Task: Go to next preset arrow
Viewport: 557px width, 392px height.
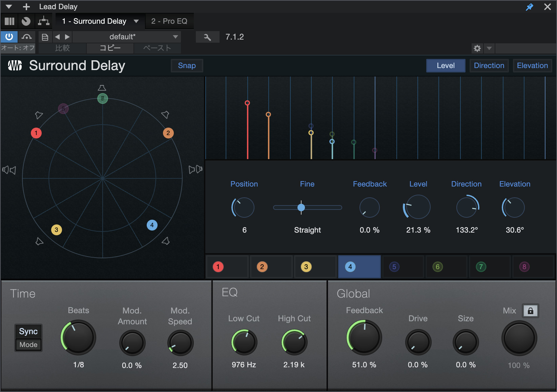Action: (67, 37)
